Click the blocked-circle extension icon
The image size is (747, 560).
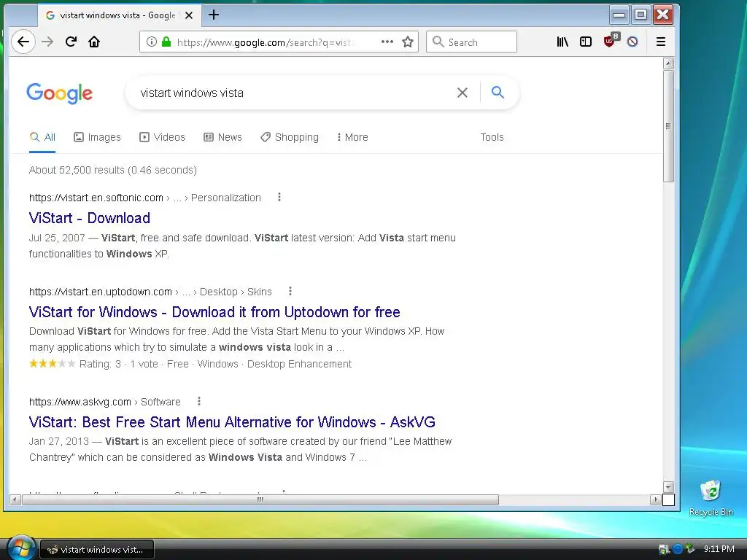[x=632, y=42]
